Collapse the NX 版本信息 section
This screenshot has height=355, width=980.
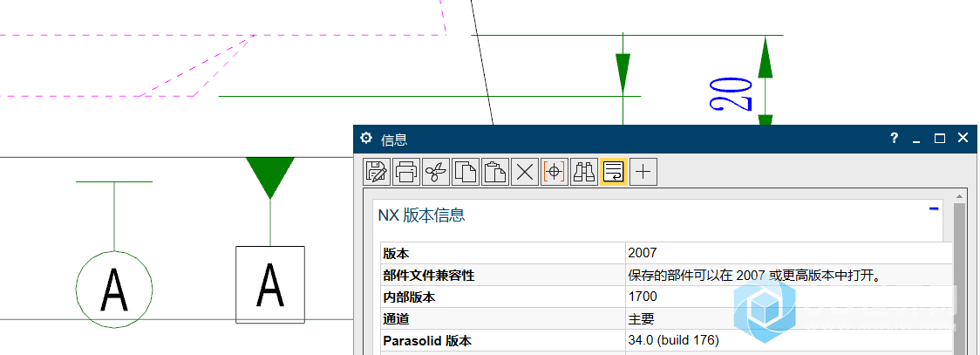[934, 208]
